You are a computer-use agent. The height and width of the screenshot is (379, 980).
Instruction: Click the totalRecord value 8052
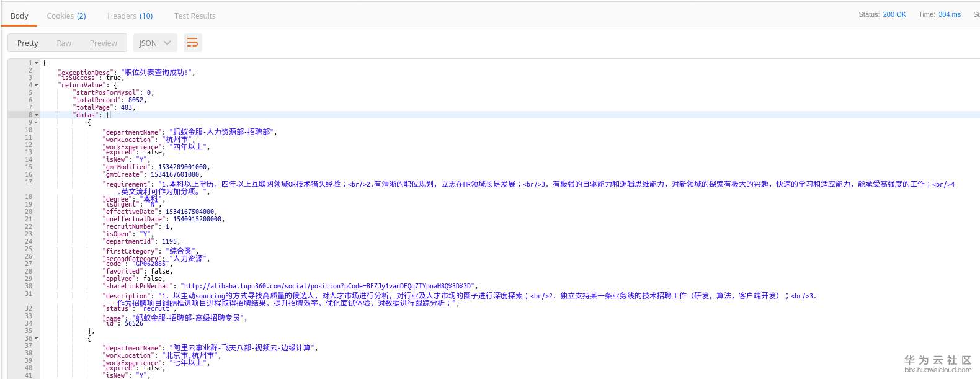136,100
